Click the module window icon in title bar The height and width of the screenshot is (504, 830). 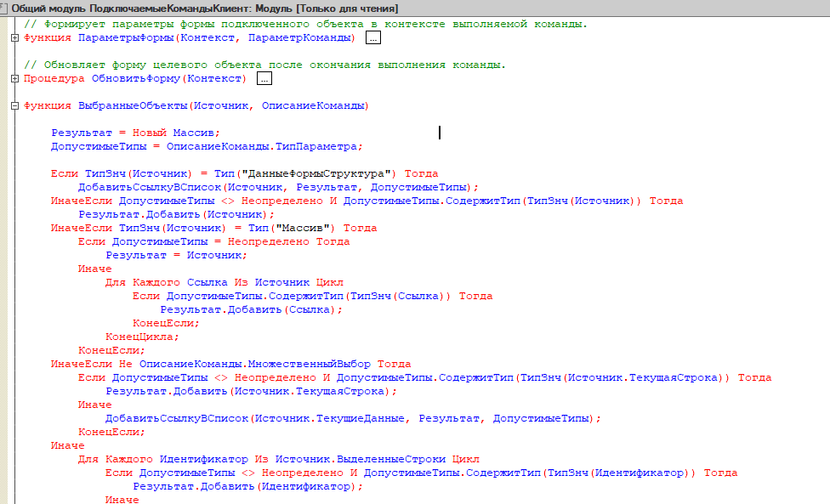coord(3,8)
